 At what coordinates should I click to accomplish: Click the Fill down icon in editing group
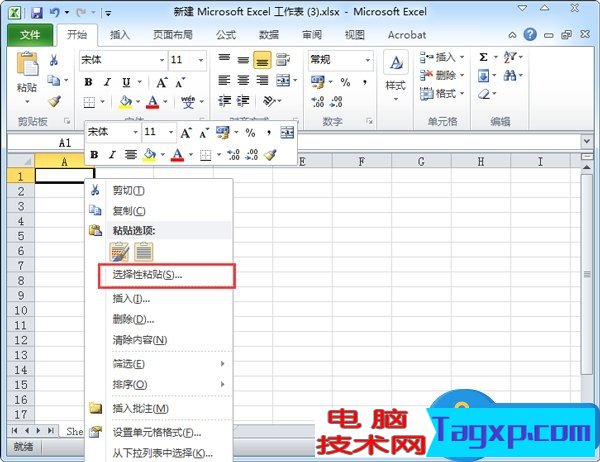pyautogui.click(x=484, y=75)
